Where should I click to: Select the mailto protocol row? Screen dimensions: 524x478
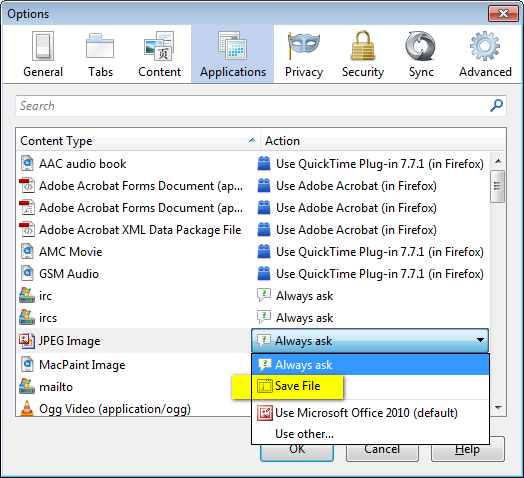tap(134, 387)
